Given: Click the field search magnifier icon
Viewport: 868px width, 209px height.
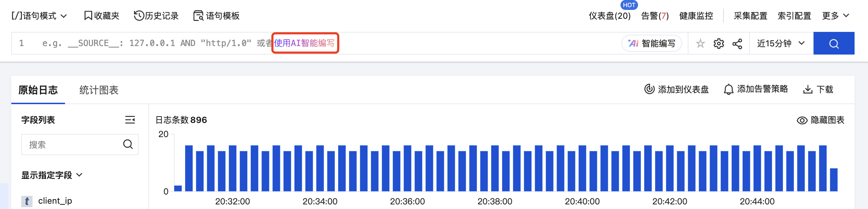Looking at the screenshot, I should [x=128, y=144].
